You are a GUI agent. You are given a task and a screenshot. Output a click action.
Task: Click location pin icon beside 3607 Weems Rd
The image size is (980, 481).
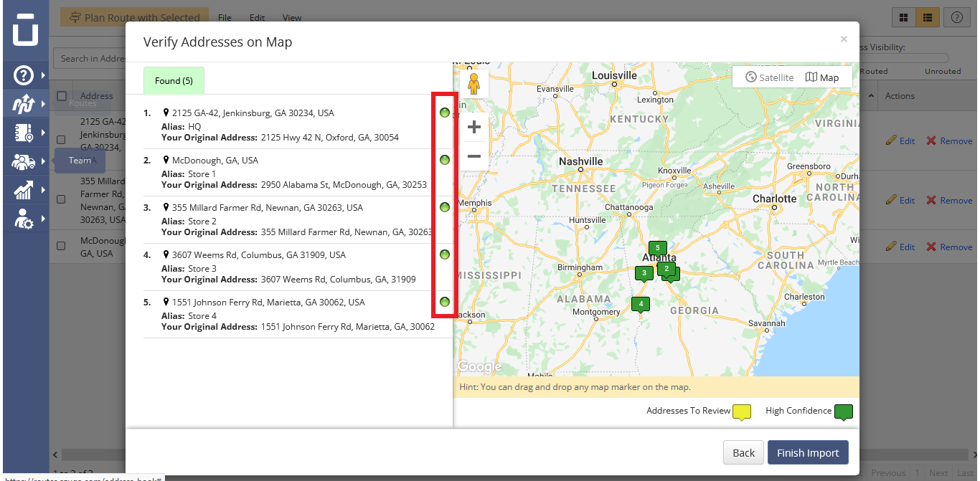point(166,254)
